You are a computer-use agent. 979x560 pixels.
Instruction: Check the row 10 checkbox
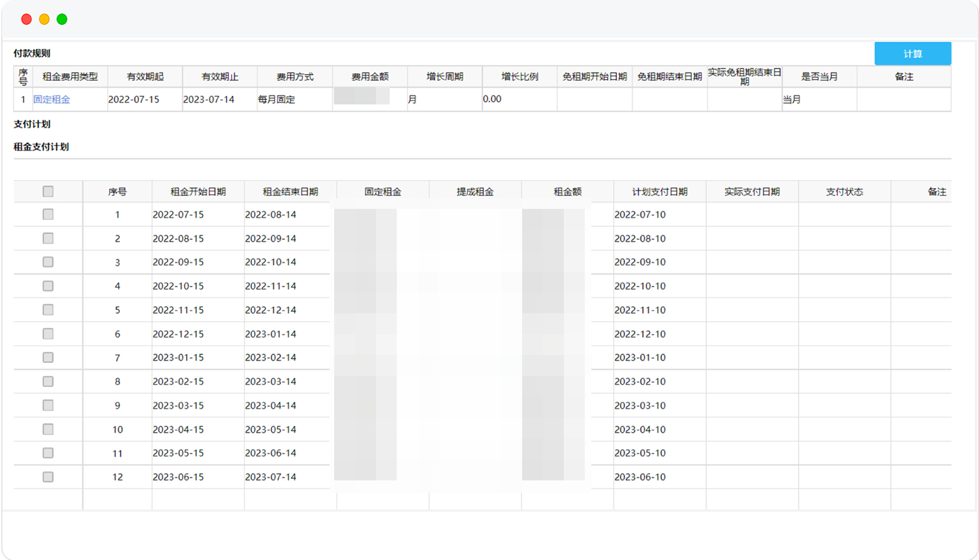point(48,429)
